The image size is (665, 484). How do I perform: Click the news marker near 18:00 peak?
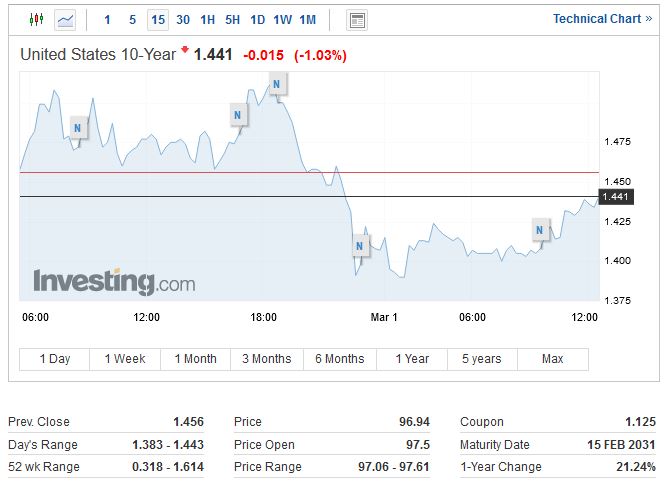pyautogui.click(x=275, y=86)
